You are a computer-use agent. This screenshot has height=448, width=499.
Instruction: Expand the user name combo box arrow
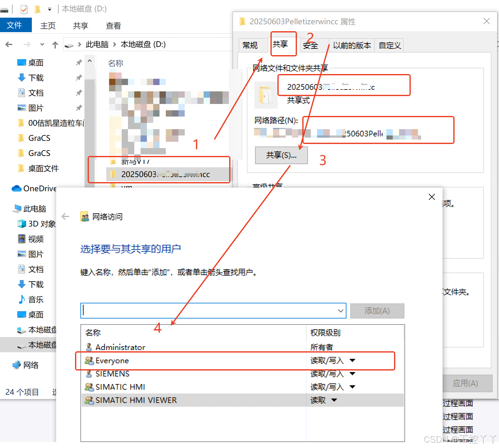pyautogui.click(x=340, y=311)
